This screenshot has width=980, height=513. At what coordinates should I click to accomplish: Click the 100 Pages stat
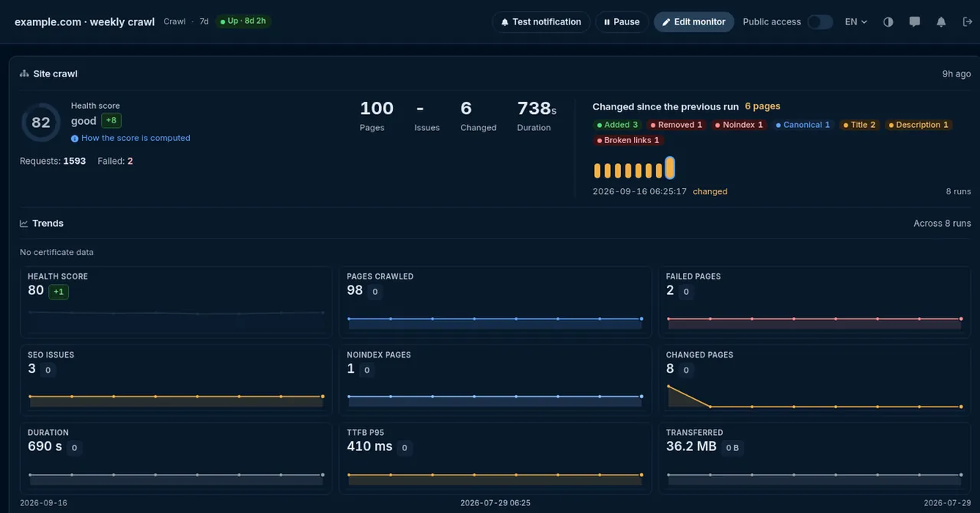pyautogui.click(x=377, y=116)
